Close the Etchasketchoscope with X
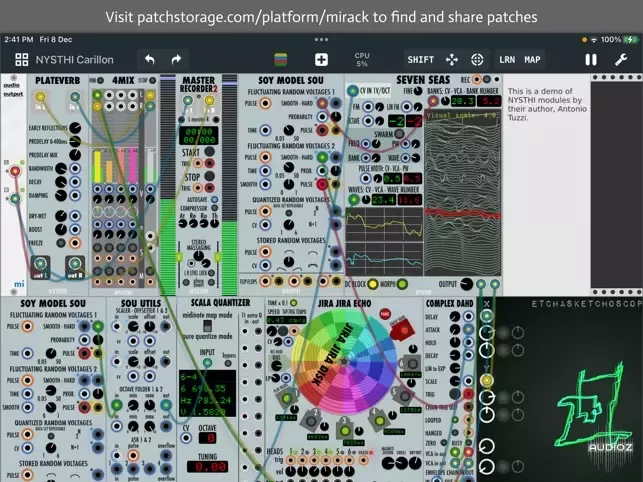643x482 pixels. pyautogui.click(x=486, y=304)
